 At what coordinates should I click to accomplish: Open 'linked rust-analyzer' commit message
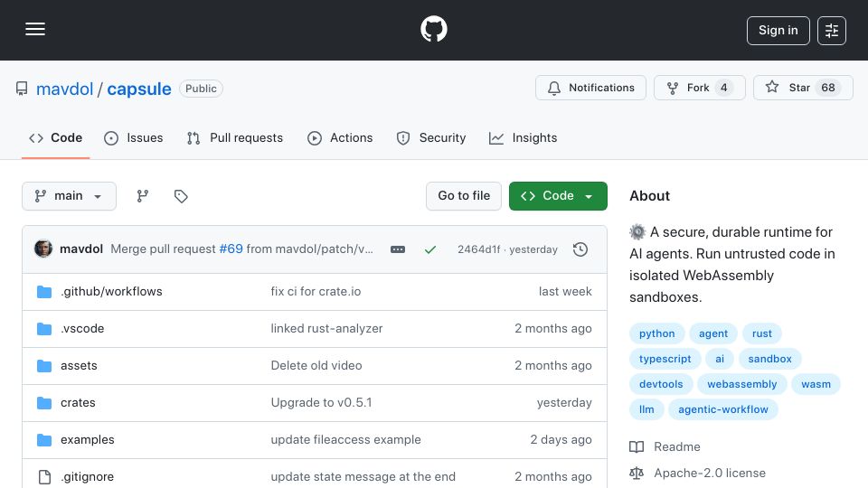[326, 329]
